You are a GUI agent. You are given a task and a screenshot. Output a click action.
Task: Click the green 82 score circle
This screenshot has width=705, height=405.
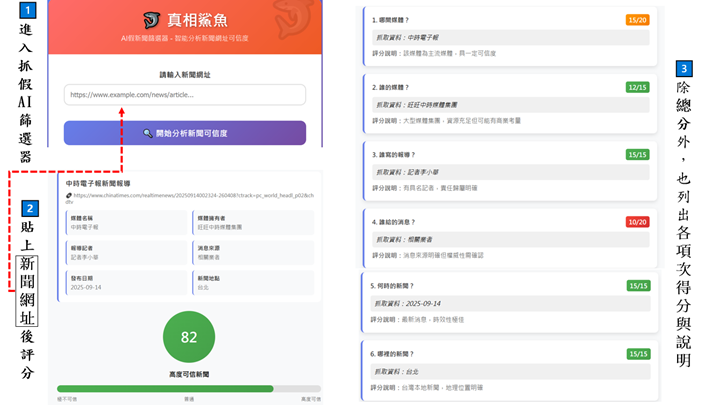click(189, 337)
